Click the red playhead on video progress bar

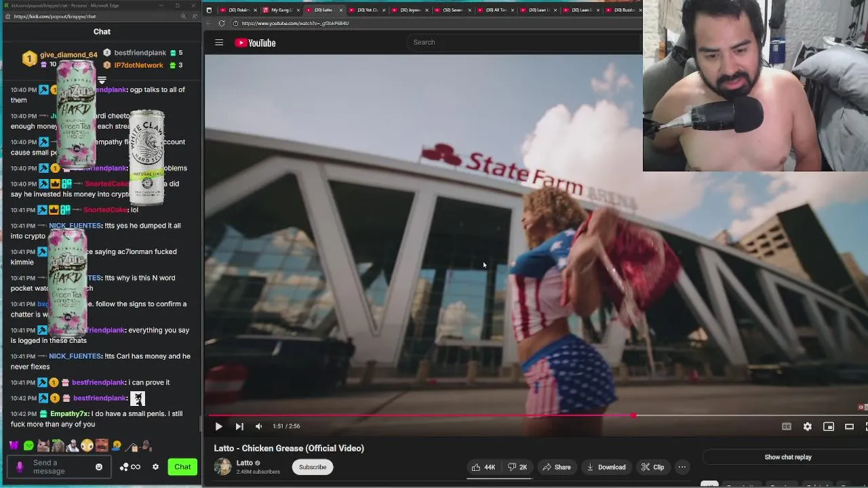tap(633, 415)
